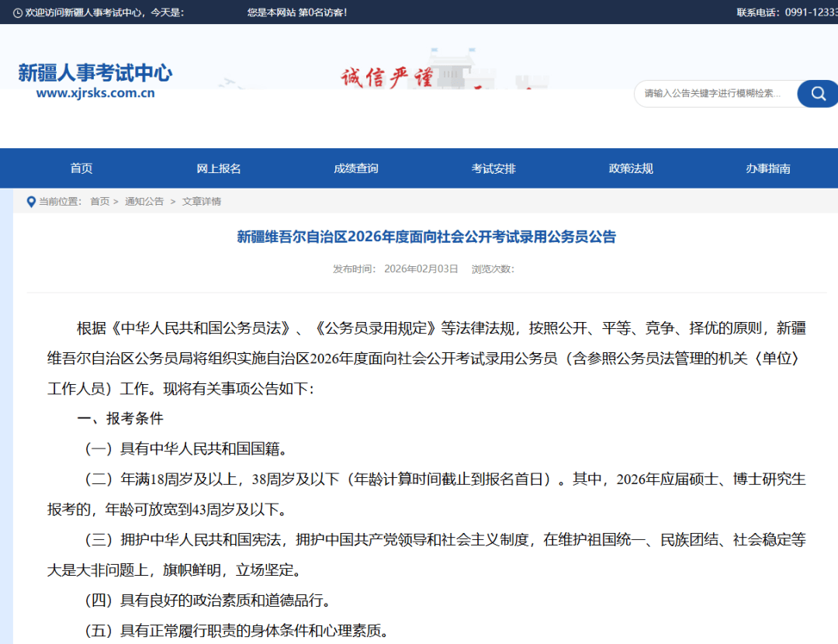Screen dimensions: 838x644
Task: Open the 首页 navigation menu item
Action: (x=81, y=168)
